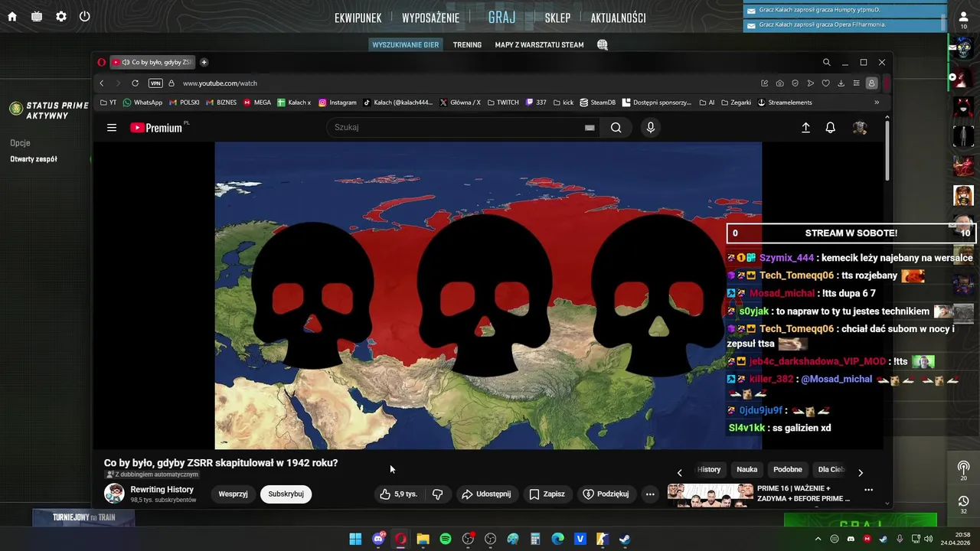This screenshot has height=551, width=980.
Task: Click the heart bookmark icon in address bar
Action: pos(825,83)
